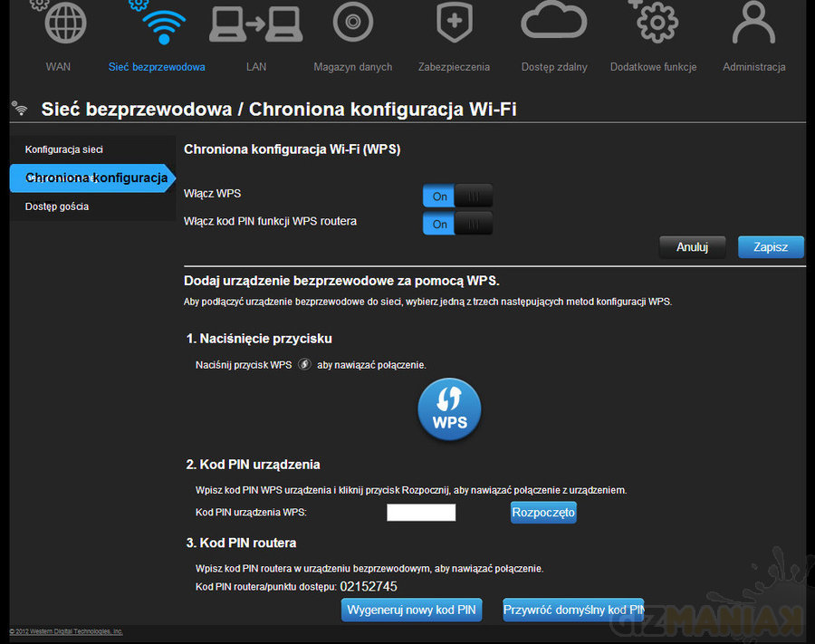
Task: Click Wygeneruj nowy kod PIN button
Action: click(x=411, y=610)
